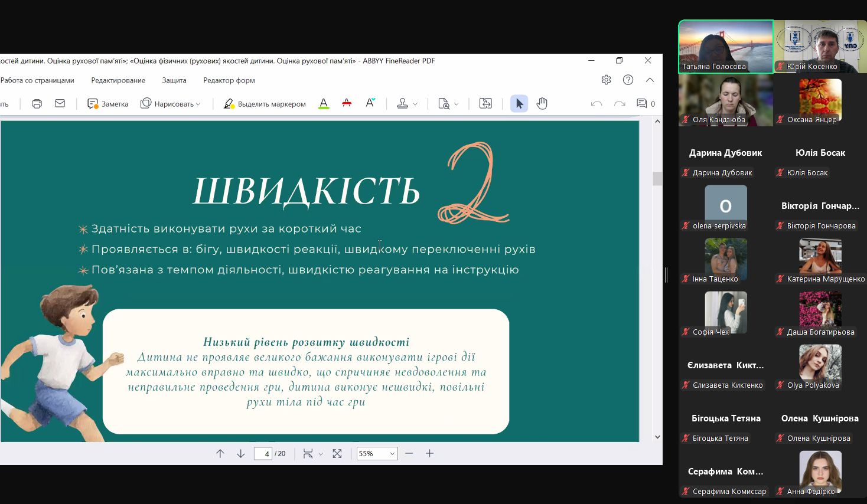
Task: Open the settings gear icon
Action: tap(606, 80)
